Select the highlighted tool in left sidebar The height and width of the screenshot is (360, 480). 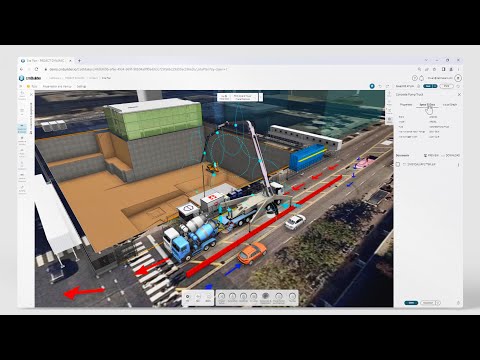pyautogui.click(x=22, y=129)
